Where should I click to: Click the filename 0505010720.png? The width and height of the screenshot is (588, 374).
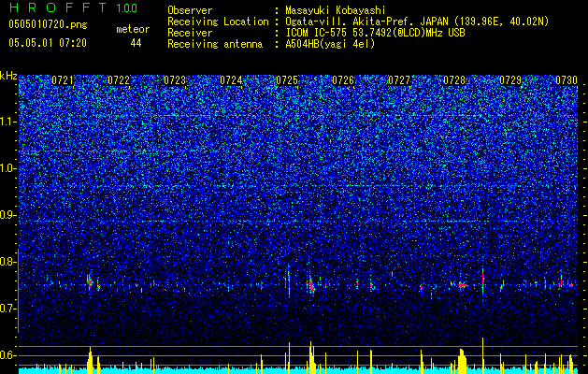coord(48,24)
